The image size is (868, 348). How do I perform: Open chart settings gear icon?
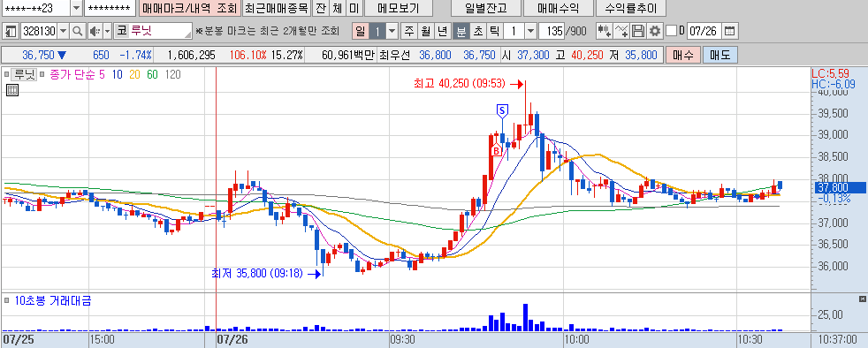[x=656, y=31]
